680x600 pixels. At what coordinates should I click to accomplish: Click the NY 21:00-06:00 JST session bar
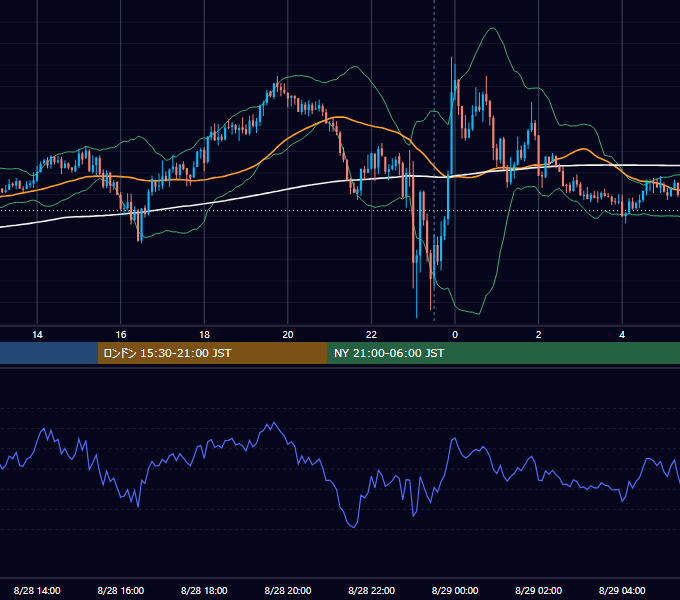click(x=503, y=353)
